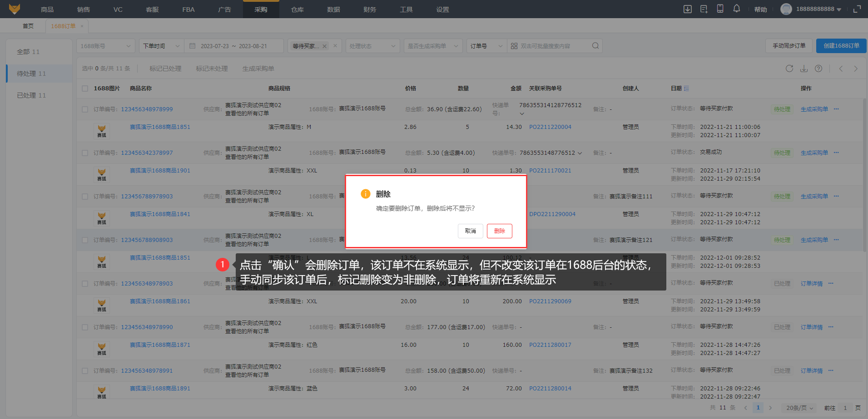868x419 pixels.
Task: Open the 18888888888 account menu
Action: point(818,9)
